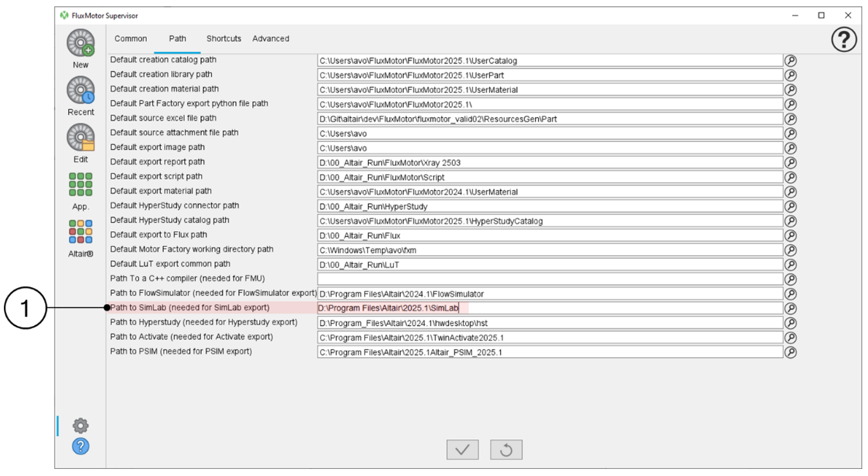Click the empty C++ compiler path field
868x476 pixels.
(550, 280)
